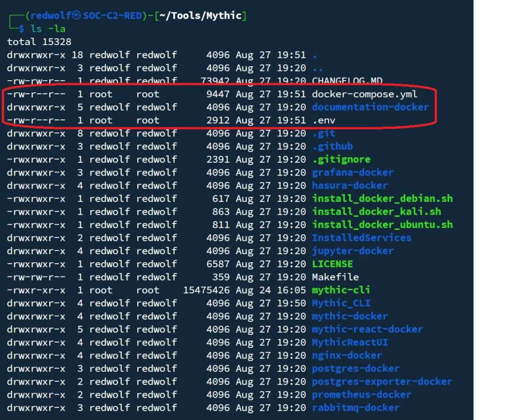Click the redwolf username in the prompt
520x420 pixels.
[51, 16]
